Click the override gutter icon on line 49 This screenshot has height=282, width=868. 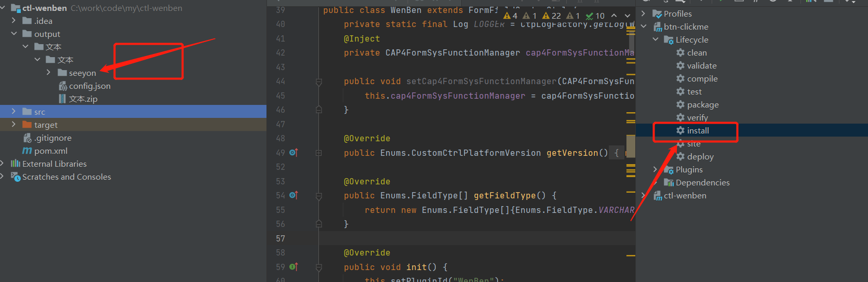tap(293, 152)
